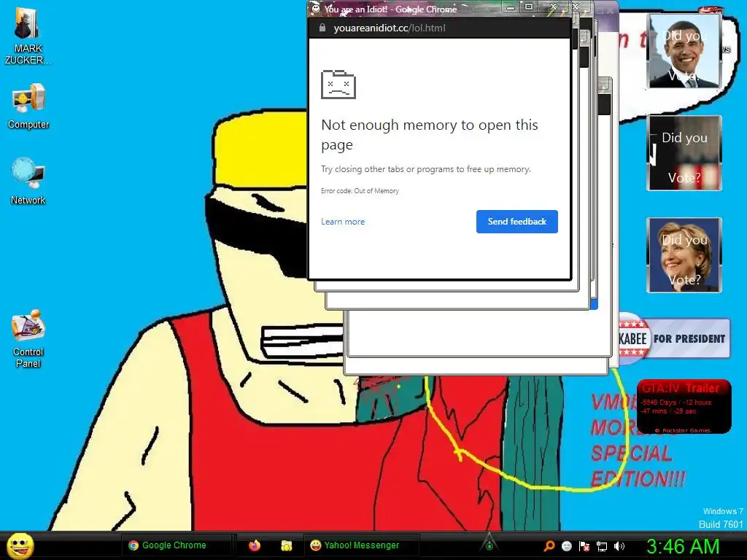Click the Hillary Clinton Did you Vote gadget

(684, 255)
